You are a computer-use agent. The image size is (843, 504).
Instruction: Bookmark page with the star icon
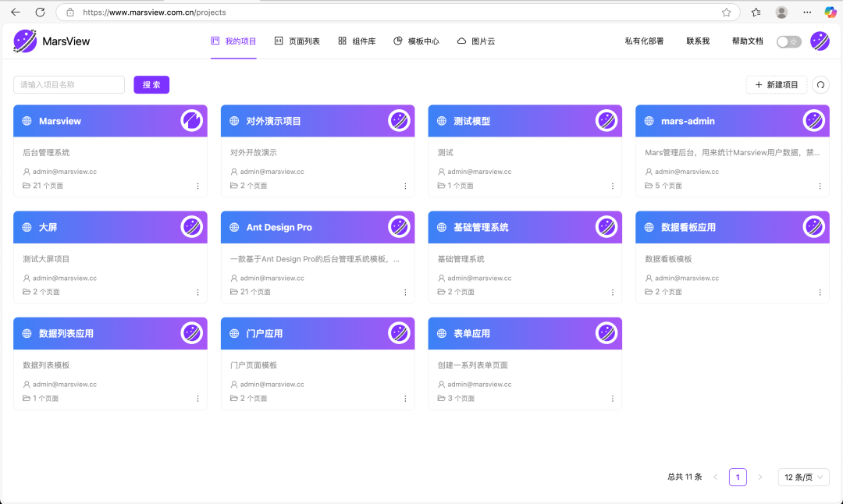click(x=727, y=12)
